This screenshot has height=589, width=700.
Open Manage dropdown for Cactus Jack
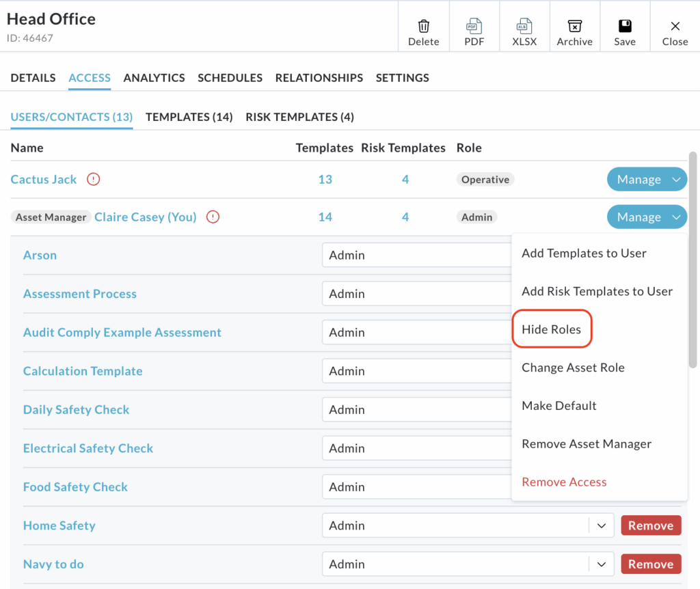647,180
